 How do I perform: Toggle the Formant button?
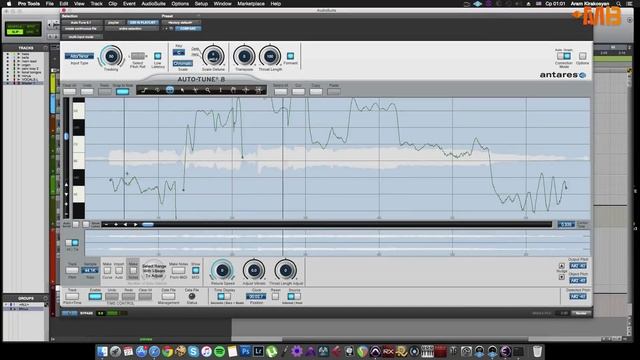290,56
